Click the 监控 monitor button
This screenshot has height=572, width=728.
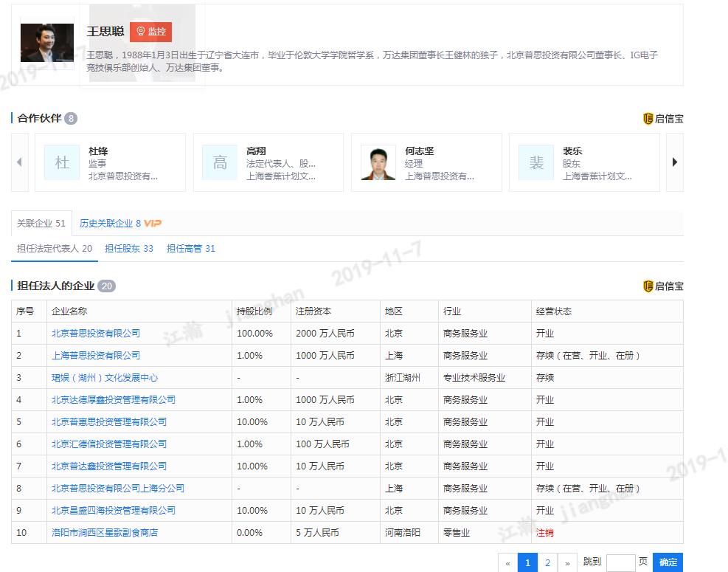coord(150,32)
